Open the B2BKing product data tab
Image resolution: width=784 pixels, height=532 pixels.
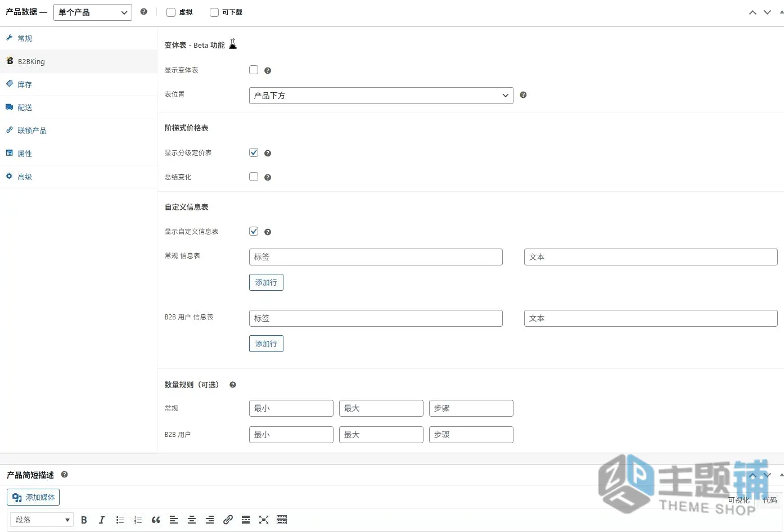pos(79,61)
